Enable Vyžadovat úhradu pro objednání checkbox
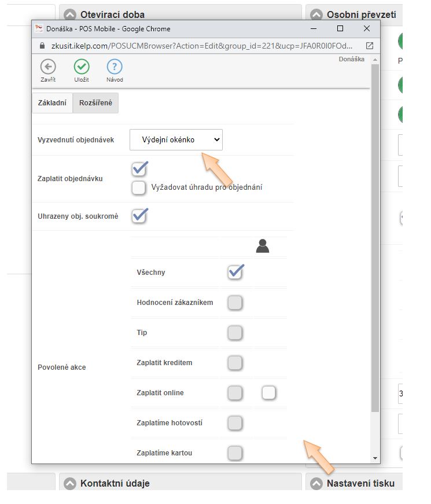Image resolution: width=431 pixels, height=504 pixels. (x=139, y=187)
